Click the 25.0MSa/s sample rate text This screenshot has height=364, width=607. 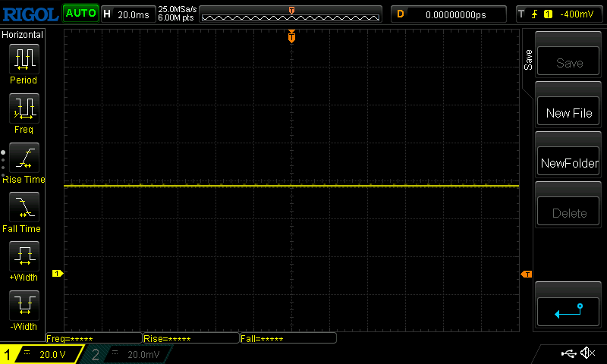tap(178, 9)
